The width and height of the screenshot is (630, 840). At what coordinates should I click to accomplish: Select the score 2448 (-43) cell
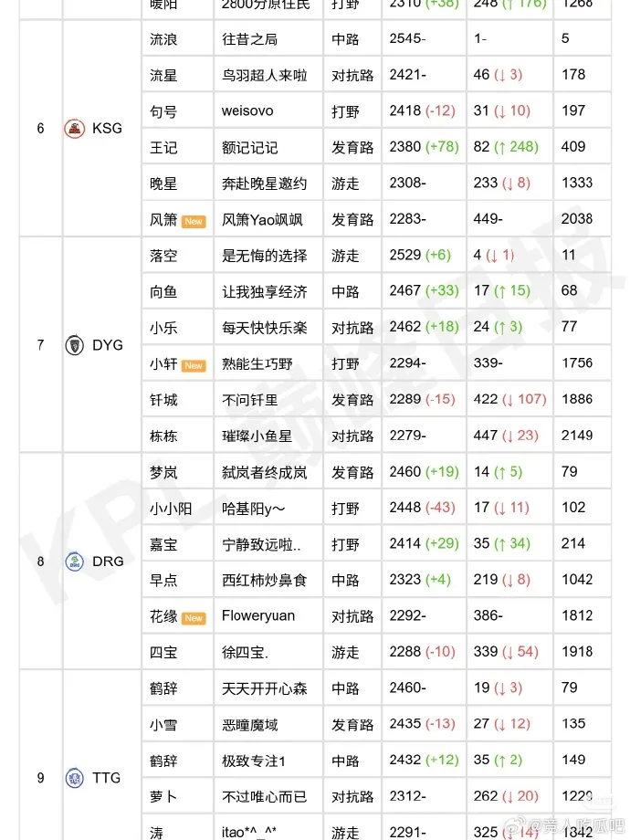pos(422,508)
